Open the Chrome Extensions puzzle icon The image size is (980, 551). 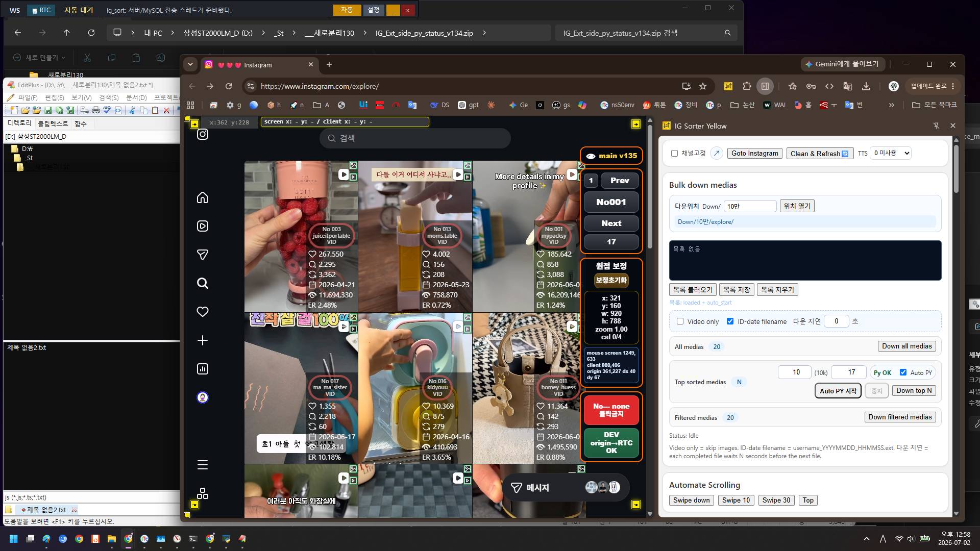click(747, 86)
